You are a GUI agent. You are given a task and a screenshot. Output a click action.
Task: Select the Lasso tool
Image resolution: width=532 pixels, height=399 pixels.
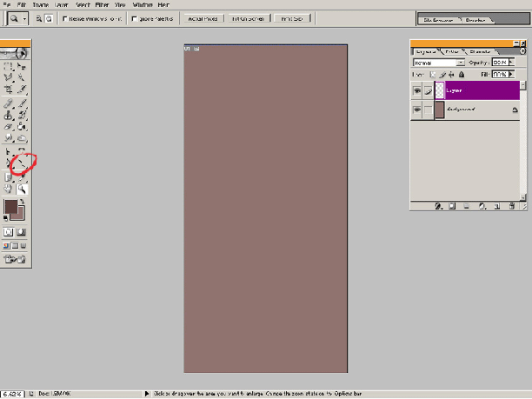pos(8,77)
